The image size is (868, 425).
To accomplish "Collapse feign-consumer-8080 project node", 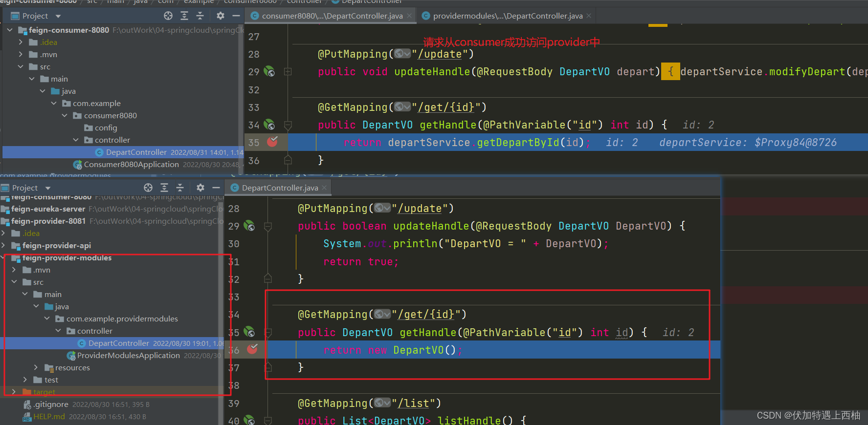I will coord(10,30).
